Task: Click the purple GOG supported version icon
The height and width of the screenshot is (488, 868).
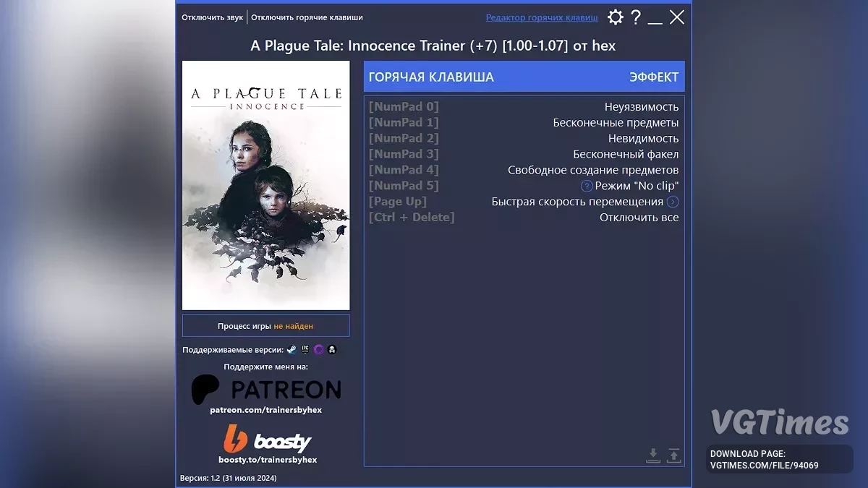Action: click(318, 350)
